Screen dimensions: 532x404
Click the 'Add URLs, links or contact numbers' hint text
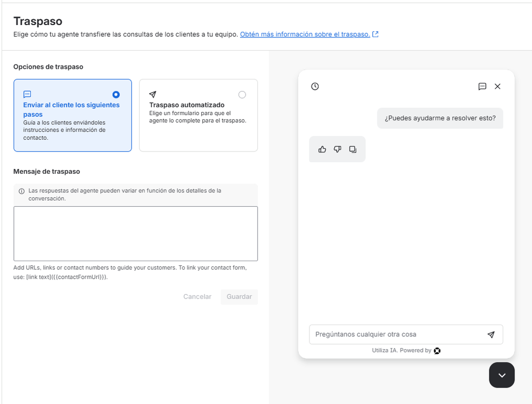pyautogui.click(x=130, y=272)
